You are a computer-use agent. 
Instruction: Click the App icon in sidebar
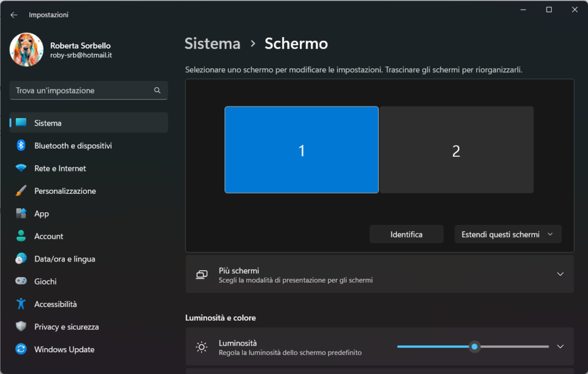pos(21,213)
